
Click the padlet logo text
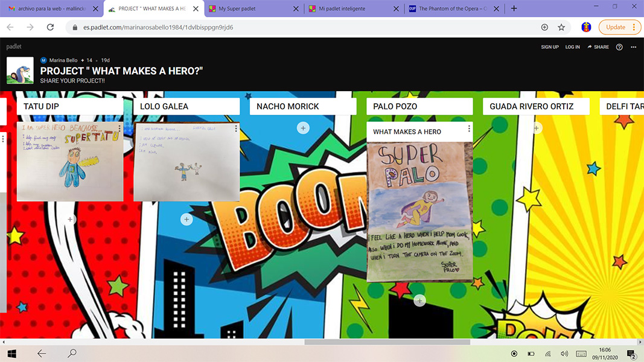click(14, 47)
